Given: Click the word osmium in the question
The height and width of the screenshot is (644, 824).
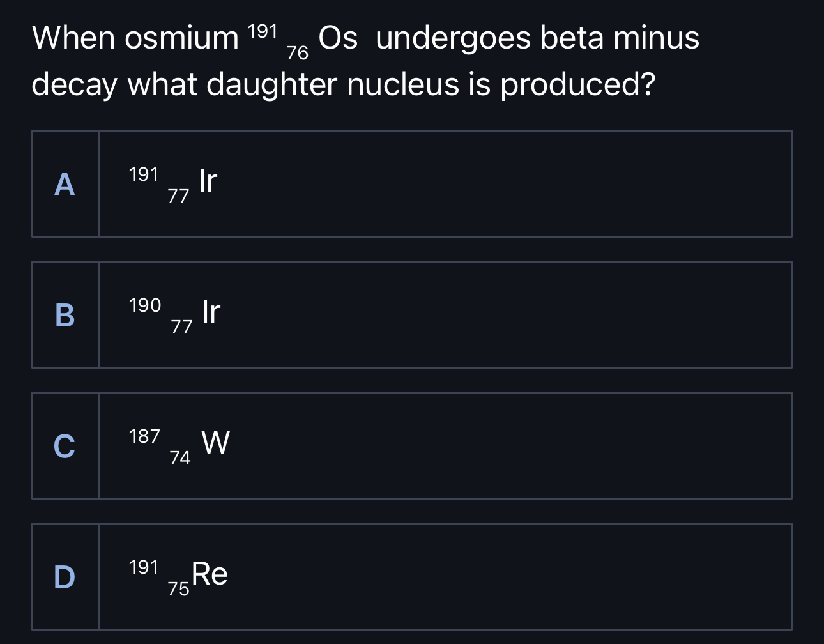Looking at the screenshot, I should click(179, 38).
